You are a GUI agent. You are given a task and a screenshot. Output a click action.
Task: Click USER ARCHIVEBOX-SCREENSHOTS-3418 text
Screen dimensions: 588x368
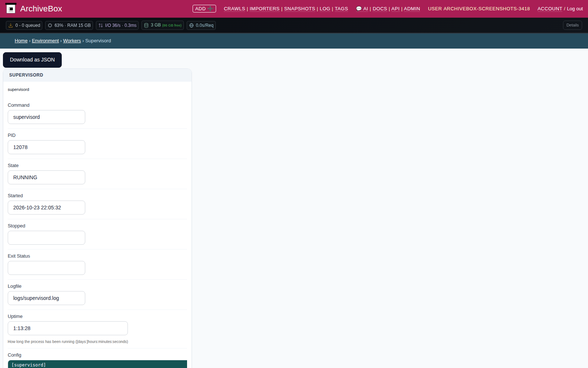479,9
